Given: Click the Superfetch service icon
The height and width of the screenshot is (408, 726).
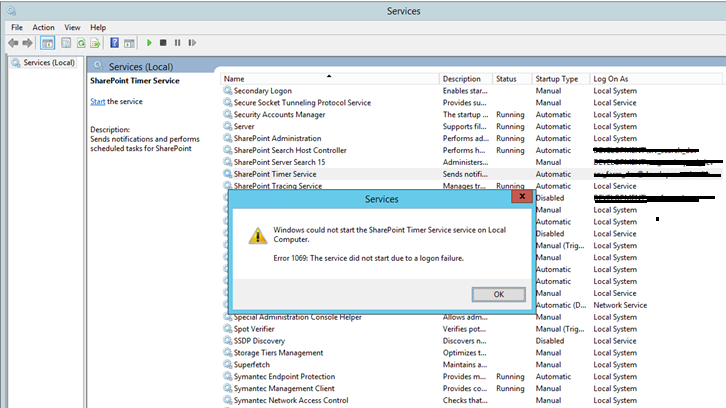Looking at the screenshot, I should click(227, 364).
